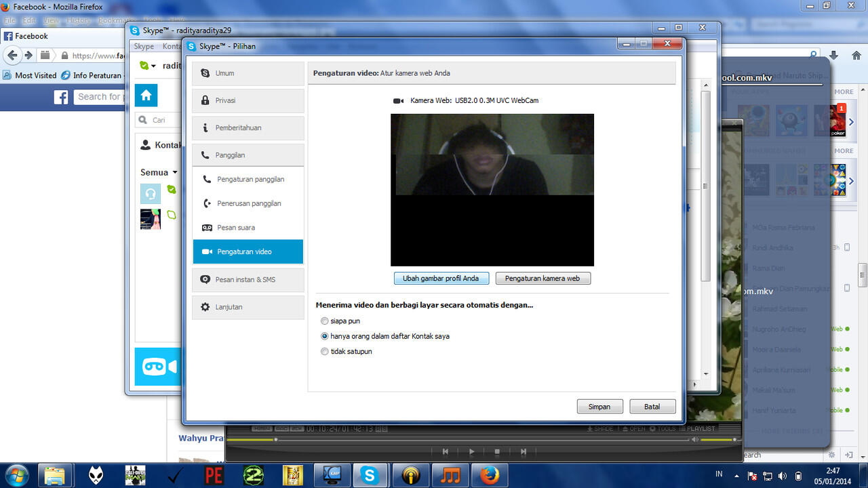Click play in the media player
The width and height of the screenshot is (868, 488).
pos(471,451)
